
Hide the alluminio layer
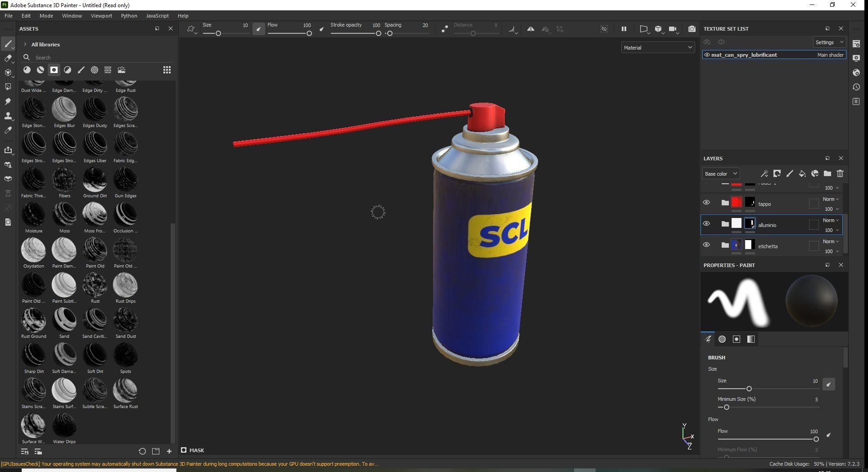[x=706, y=224]
